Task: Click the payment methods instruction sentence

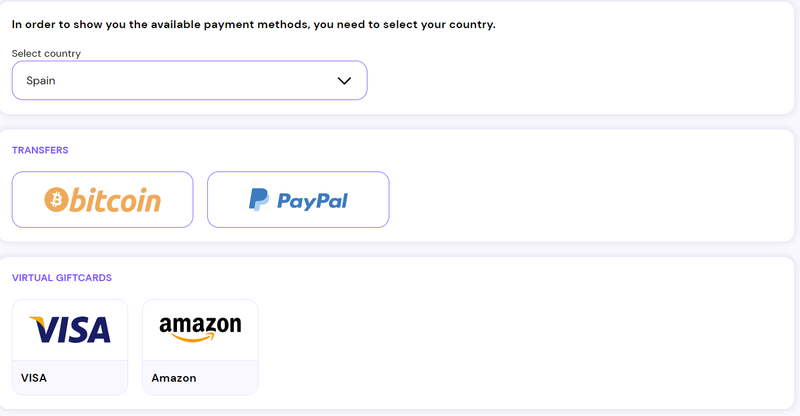Action: point(254,25)
